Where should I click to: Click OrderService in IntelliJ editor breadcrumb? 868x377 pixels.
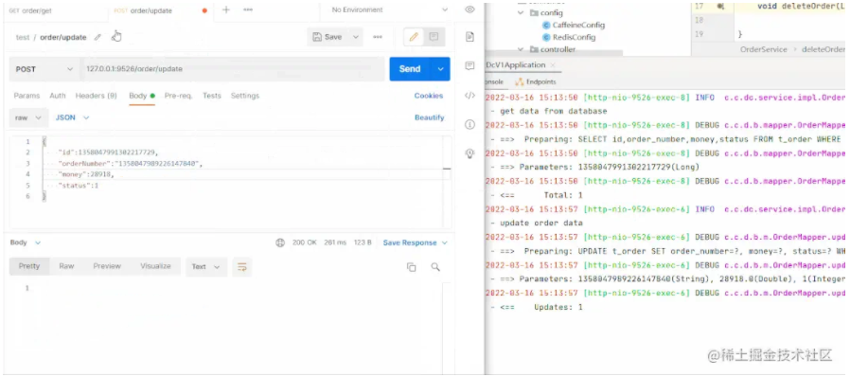tap(763, 49)
